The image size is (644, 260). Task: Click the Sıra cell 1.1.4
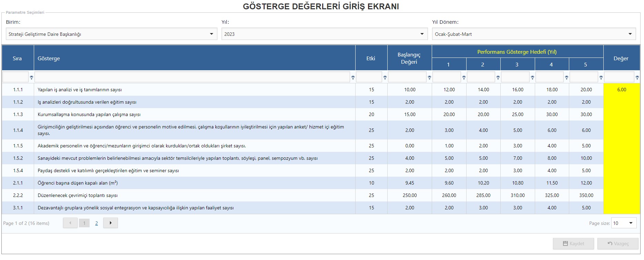18,130
